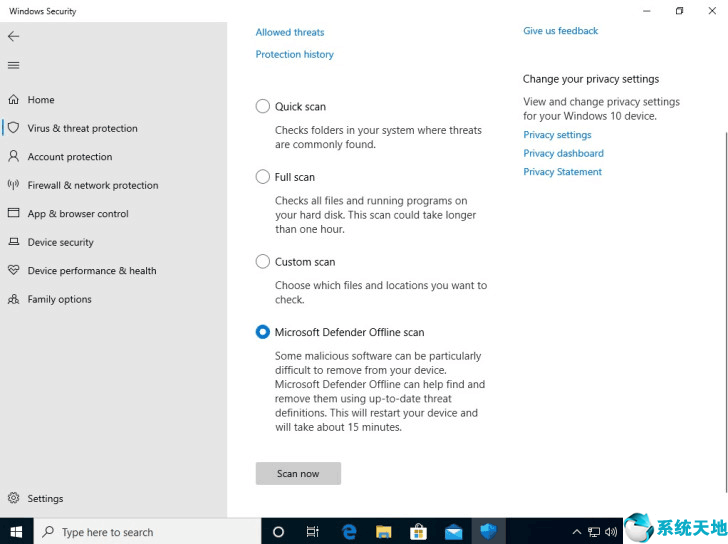Click the search magnifier icon in taskbar
Image resolution: width=728 pixels, height=544 pixels.
(48, 532)
